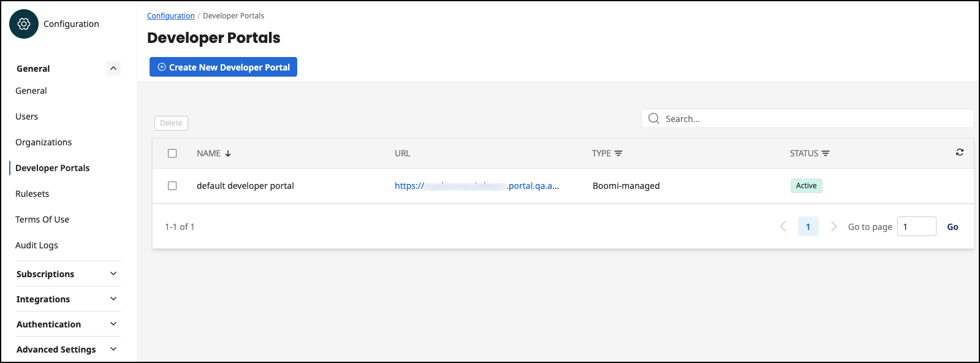Viewport: 980px width, 363px height.
Task: Collapse the General section
Action: (113, 68)
